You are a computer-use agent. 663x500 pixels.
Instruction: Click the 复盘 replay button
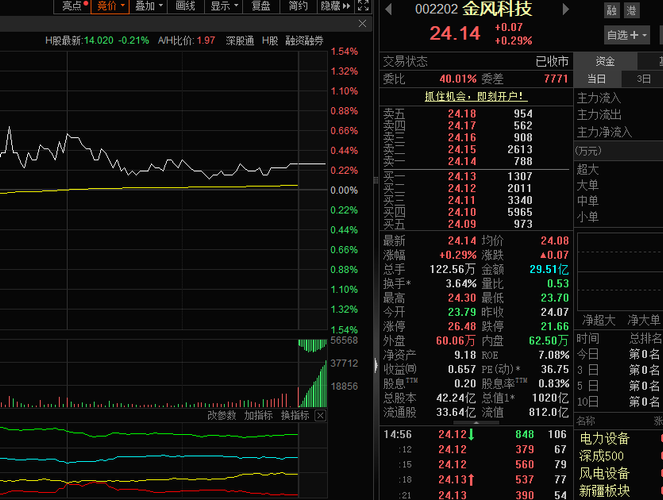tap(260, 6)
